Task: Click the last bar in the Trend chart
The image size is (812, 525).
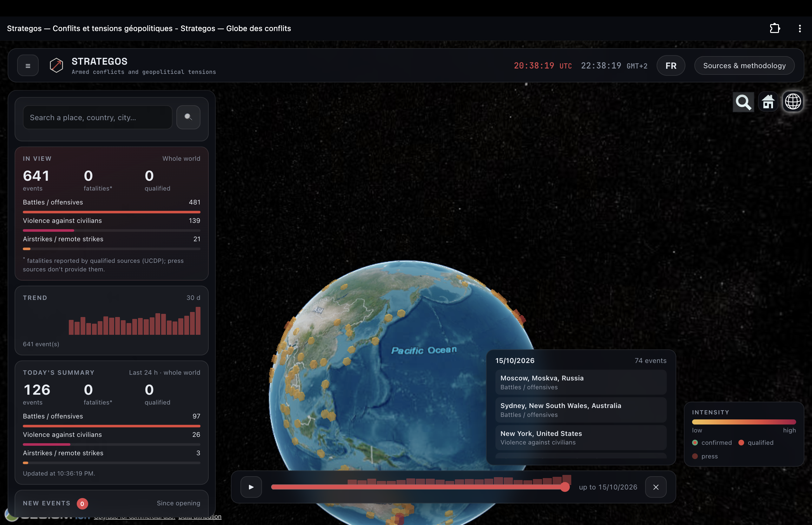Action: click(198, 321)
